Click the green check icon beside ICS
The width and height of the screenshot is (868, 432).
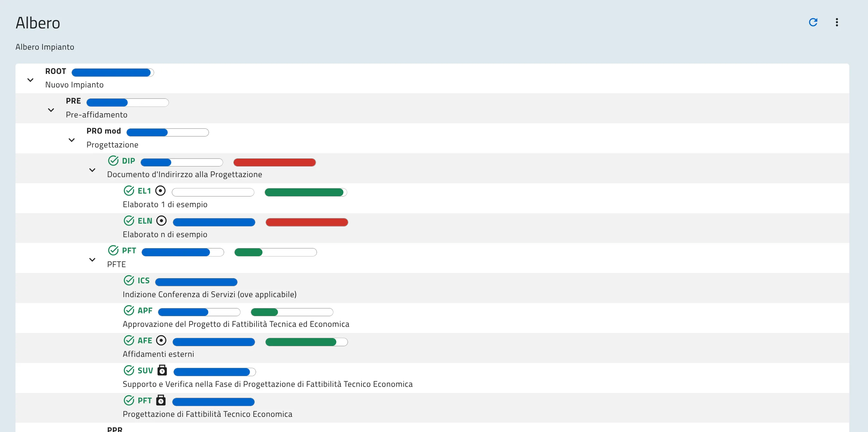pos(129,281)
